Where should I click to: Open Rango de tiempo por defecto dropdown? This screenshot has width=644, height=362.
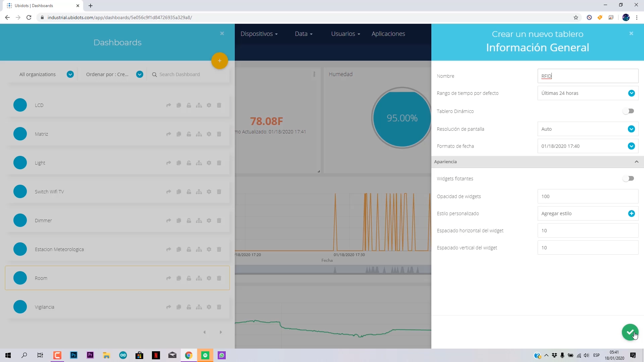(x=588, y=93)
